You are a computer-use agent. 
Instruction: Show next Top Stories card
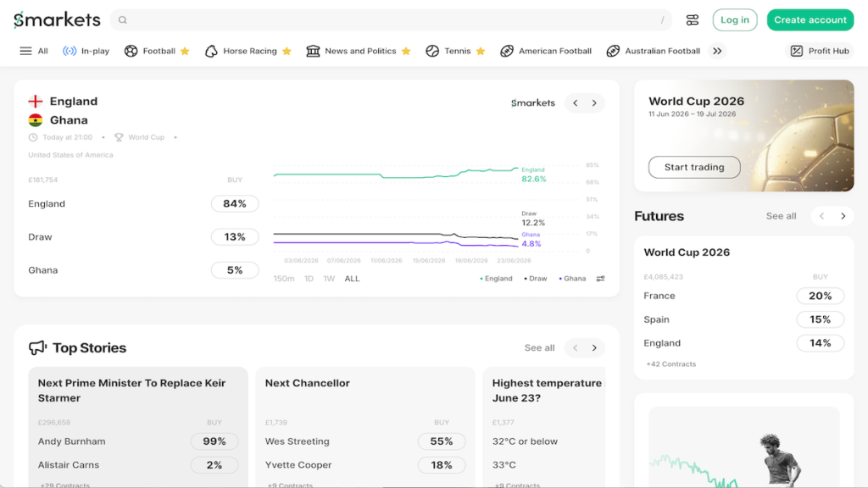click(x=594, y=348)
